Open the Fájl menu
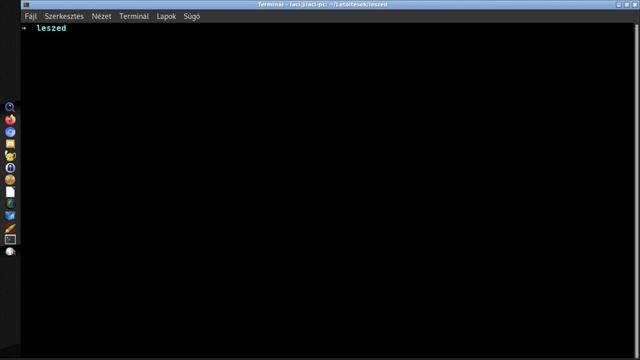640x360 pixels. (31, 16)
